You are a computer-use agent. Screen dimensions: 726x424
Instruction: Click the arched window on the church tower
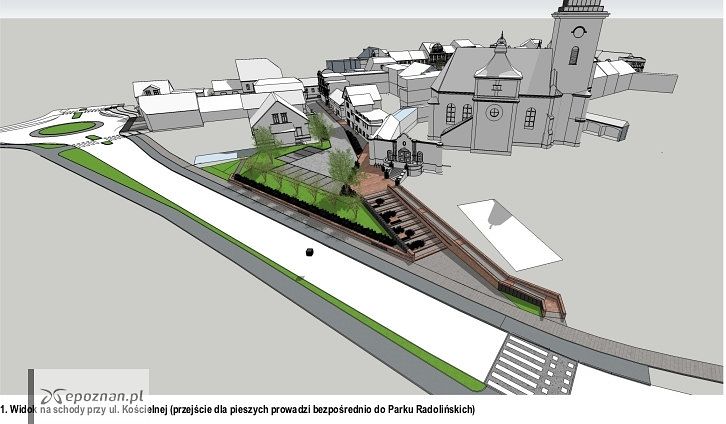coord(574,56)
